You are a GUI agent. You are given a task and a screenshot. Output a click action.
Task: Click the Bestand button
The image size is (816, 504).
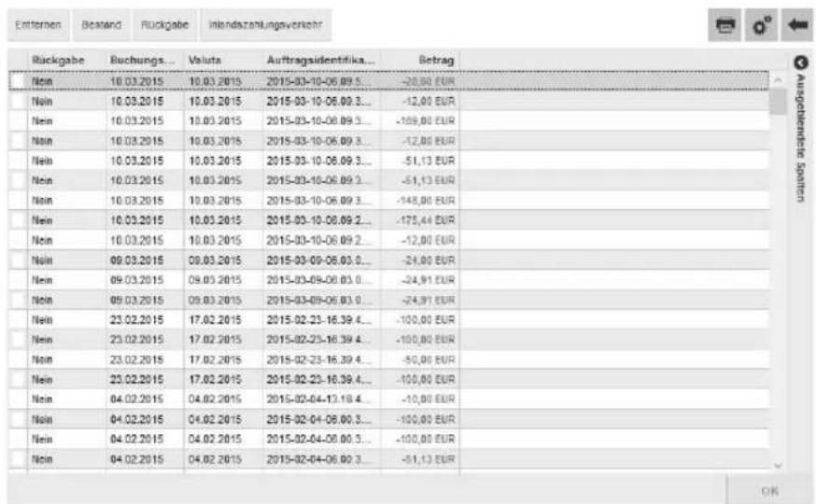coord(101,25)
